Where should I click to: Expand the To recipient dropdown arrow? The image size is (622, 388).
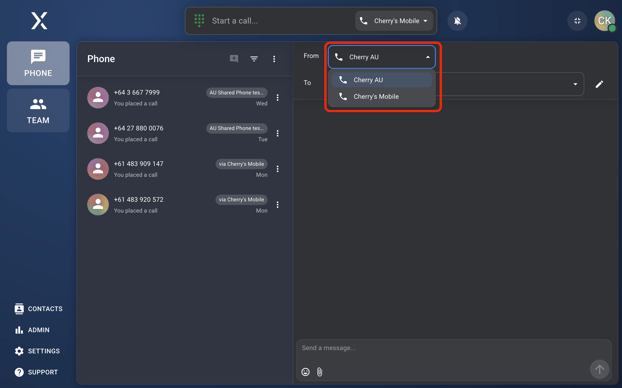(x=575, y=84)
